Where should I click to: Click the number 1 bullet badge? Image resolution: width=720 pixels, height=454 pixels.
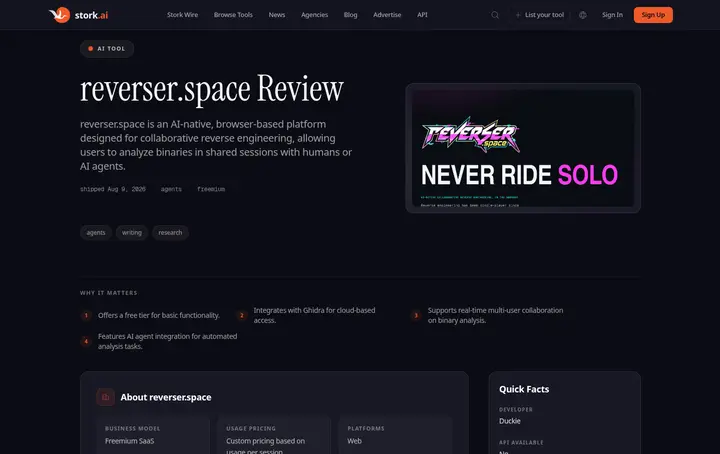coord(86,315)
